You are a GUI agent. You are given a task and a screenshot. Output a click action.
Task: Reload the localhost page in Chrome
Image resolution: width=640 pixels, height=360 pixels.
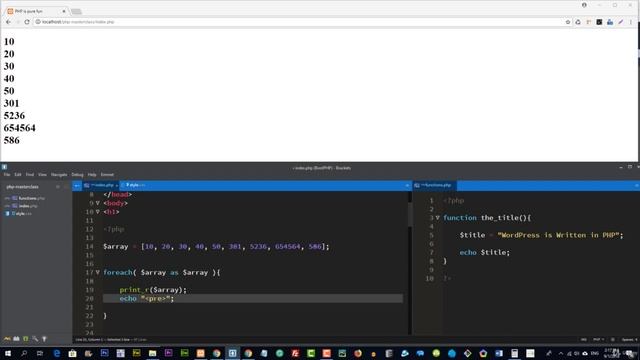27,22
